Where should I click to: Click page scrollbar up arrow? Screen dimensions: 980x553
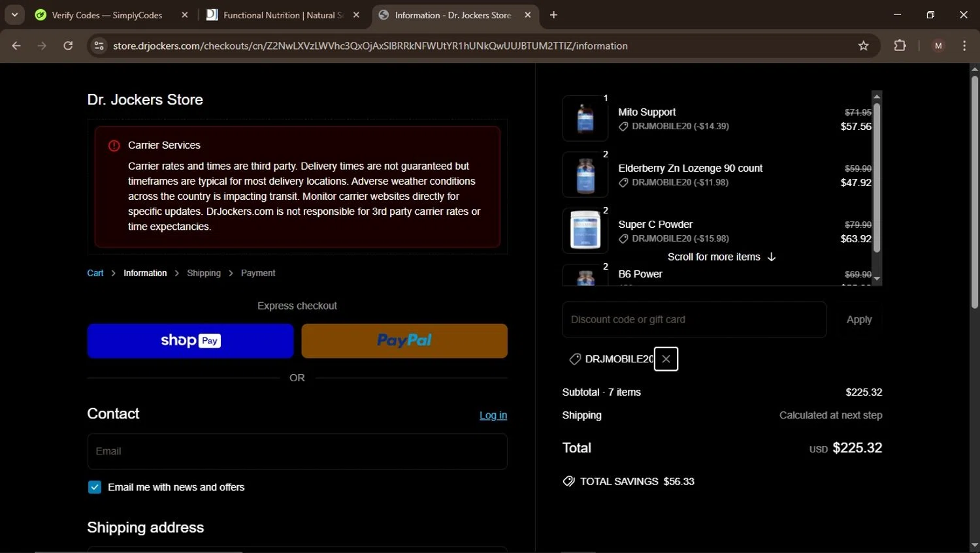pyautogui.click(x=974, y=69)
